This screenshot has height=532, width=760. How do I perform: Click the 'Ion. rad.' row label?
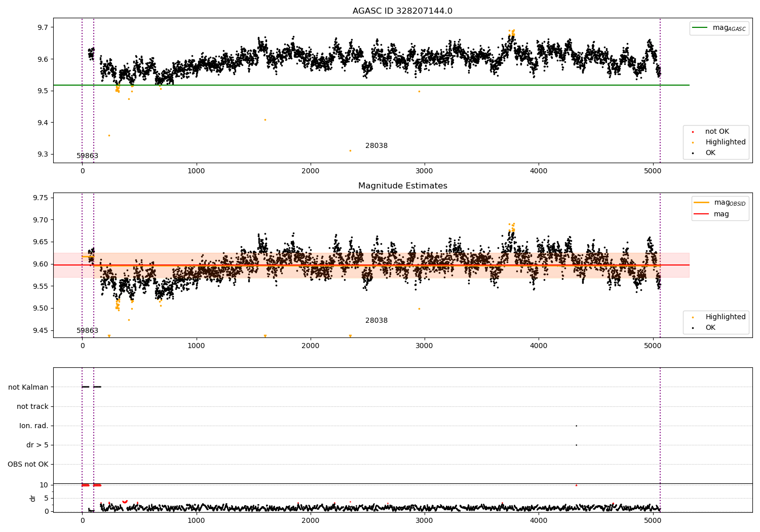[34, 426]
